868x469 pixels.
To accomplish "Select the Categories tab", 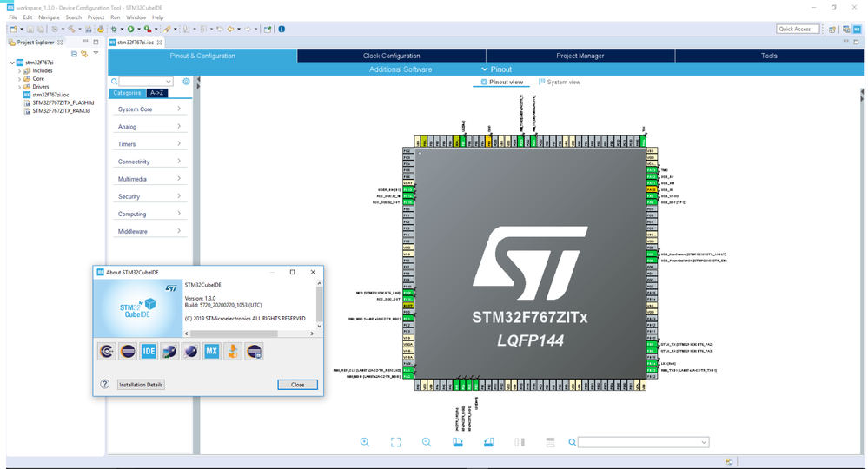I will click(x=128, y=93).
